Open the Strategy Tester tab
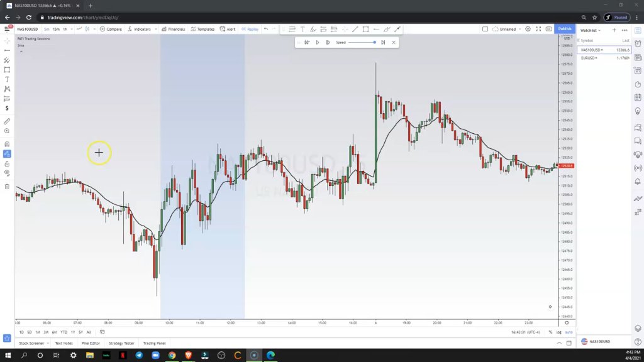The height and width of the screenshot is (362, 644). click(121, 343)
